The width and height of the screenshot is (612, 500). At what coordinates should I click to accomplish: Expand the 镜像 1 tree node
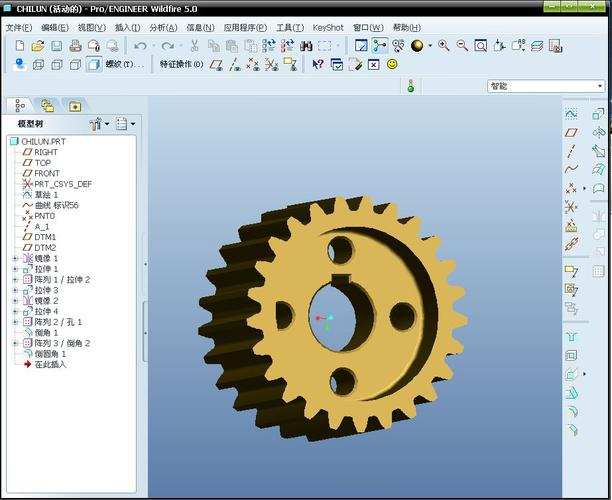15,258
